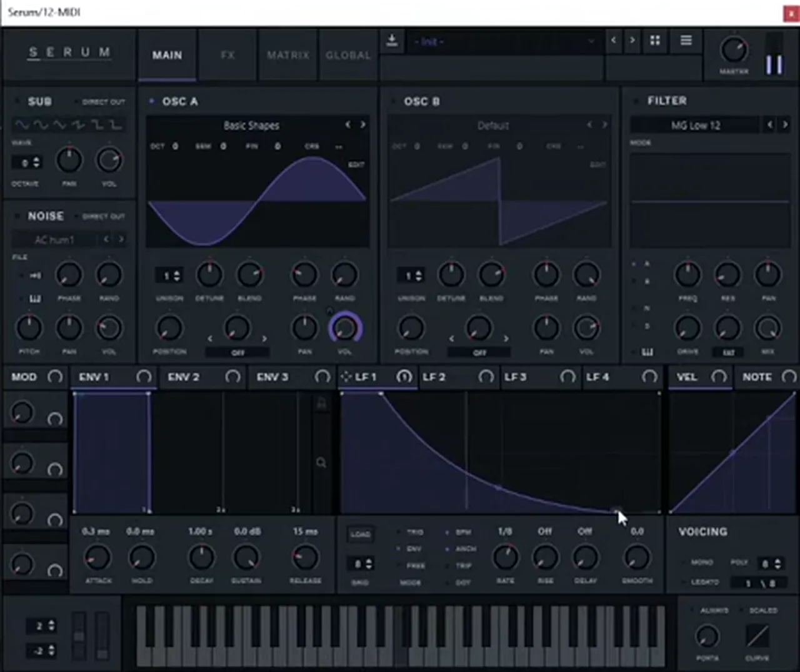The image size is (800, 672).
Task: Next wavetable arrow in OSC A
Action: pos(363,125)
